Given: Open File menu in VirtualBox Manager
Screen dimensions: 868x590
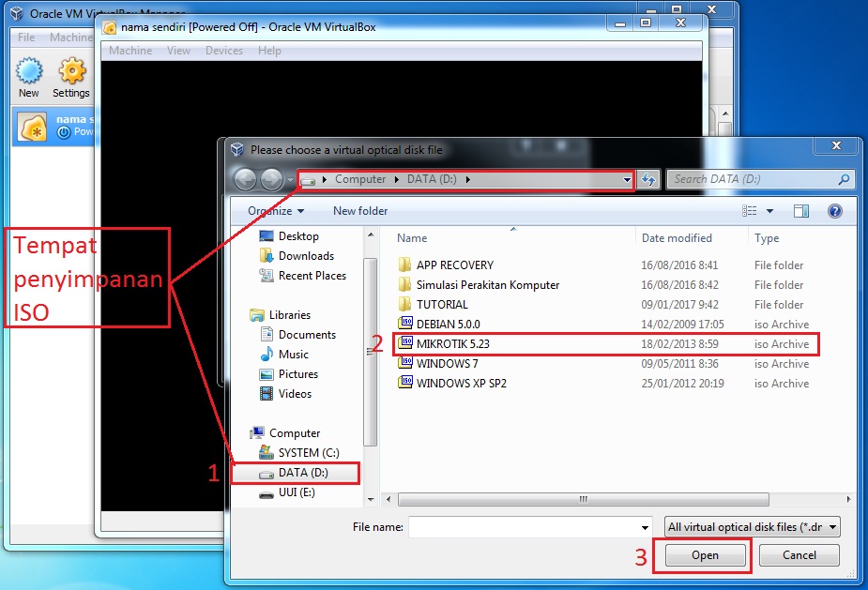Looking at the screenshot, I should tap(26, 38).
